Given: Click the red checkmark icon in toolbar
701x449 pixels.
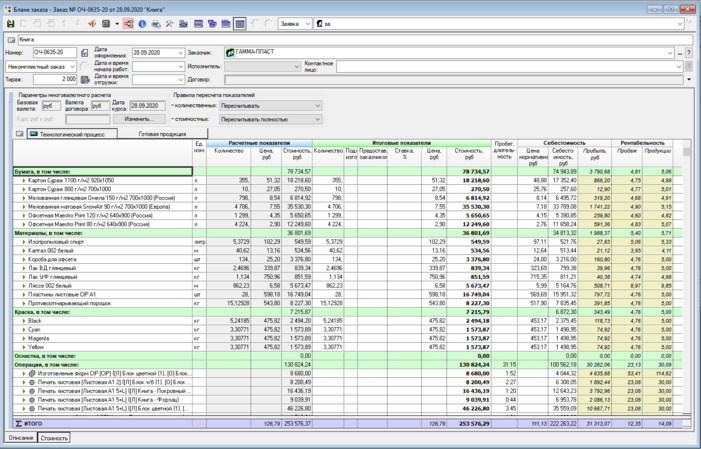Looking at the screenshot, I should (92, 24).
